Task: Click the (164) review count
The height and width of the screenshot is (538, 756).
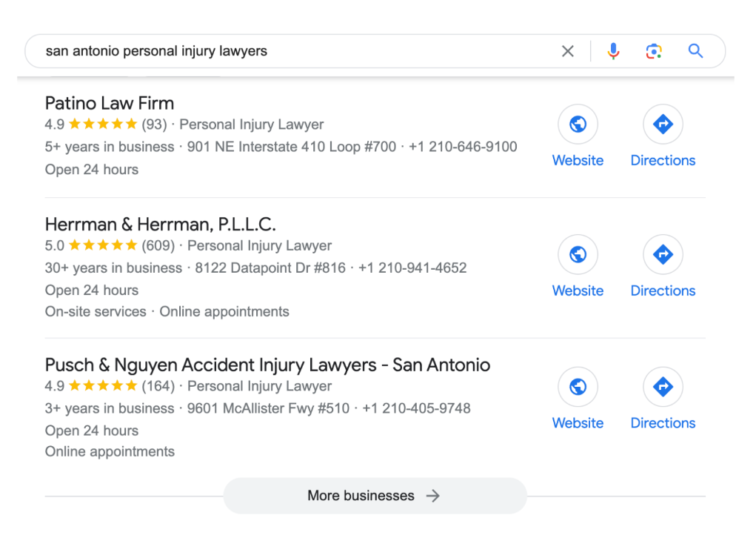Action: pyautogui.click(x=158, y=386)
